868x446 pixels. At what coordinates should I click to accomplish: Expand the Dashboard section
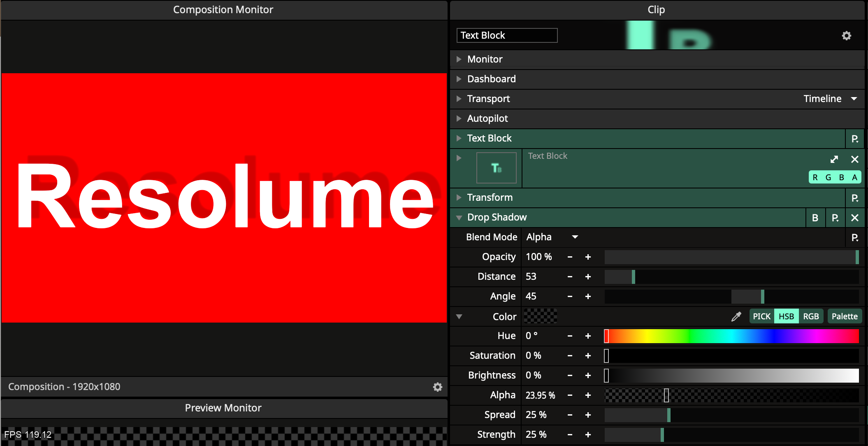(x=459, y=79)
